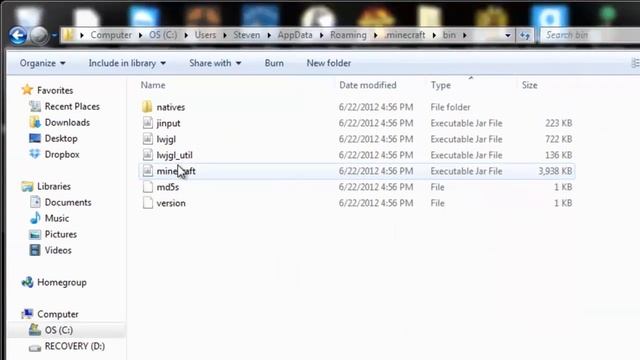
Task: Navigate to OS (C:) in address bar
Action: (163, 35)
